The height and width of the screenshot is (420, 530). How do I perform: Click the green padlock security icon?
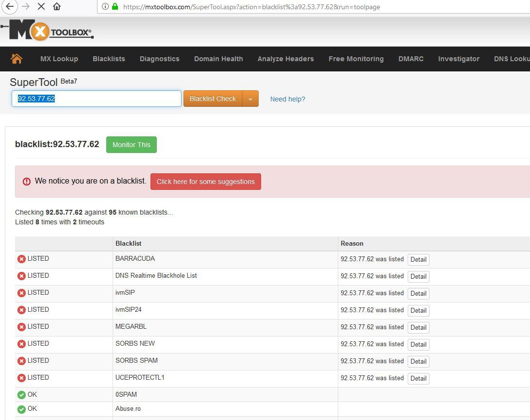pos(115,6)
